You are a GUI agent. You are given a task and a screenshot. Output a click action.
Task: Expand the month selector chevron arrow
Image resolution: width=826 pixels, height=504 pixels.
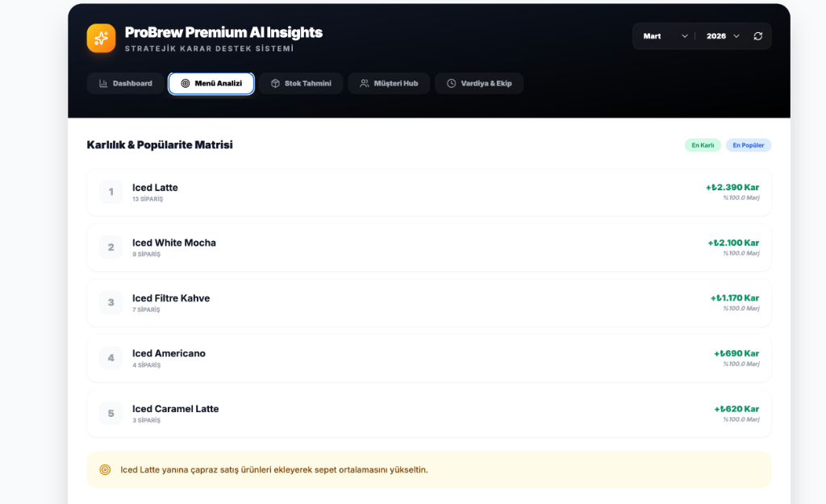point(685,36)
